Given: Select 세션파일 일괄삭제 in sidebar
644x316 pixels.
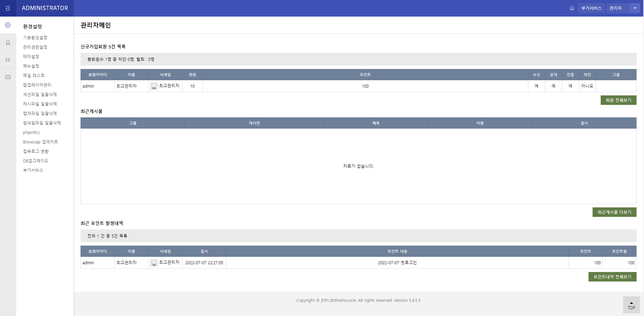Looking at the screenshot, I should pos(40,94).
